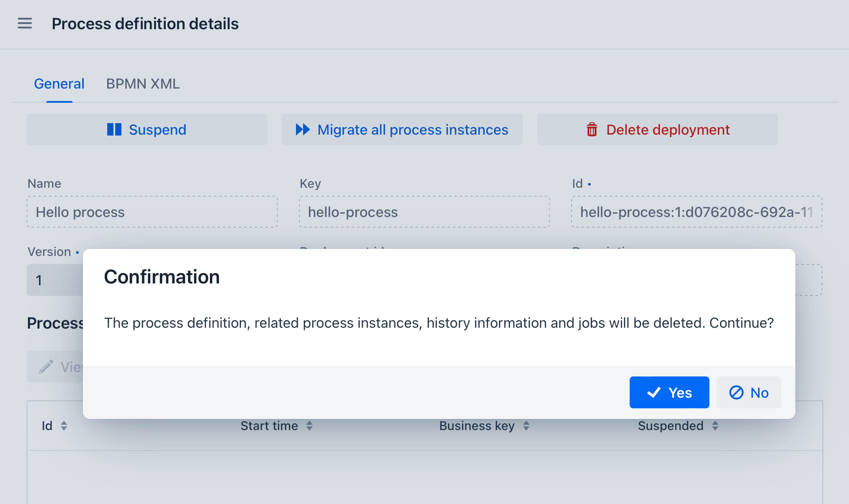Confirm deletion with the Yes button
This screenshot has width=849, height=504.
point(669,392)
